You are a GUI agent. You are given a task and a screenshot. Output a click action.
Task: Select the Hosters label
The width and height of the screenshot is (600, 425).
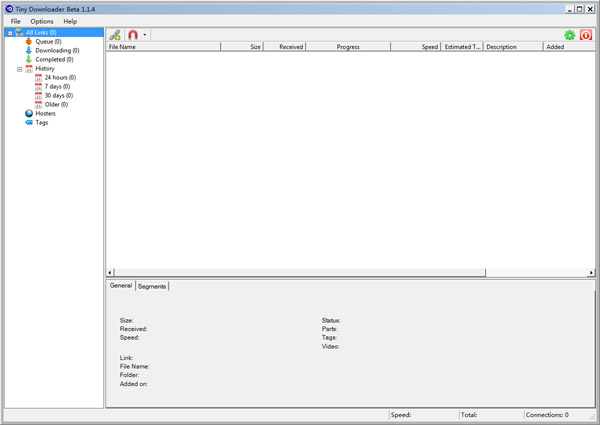45,114
